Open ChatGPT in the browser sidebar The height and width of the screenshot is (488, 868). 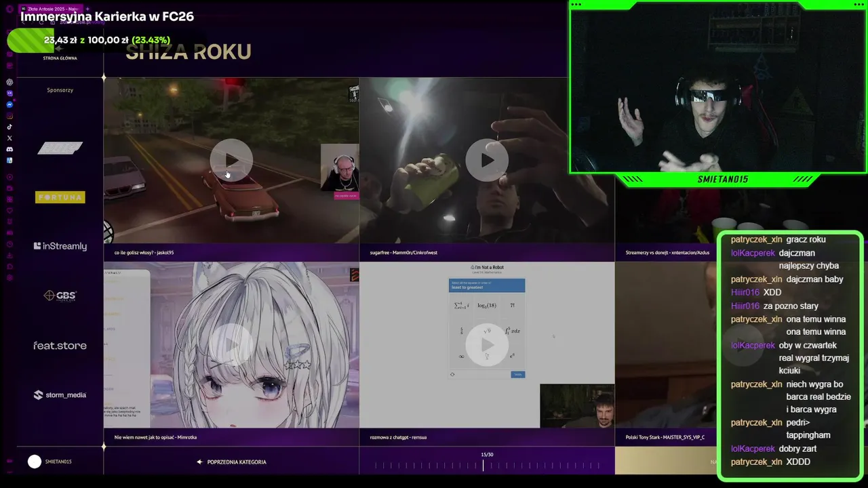point(9,82)
